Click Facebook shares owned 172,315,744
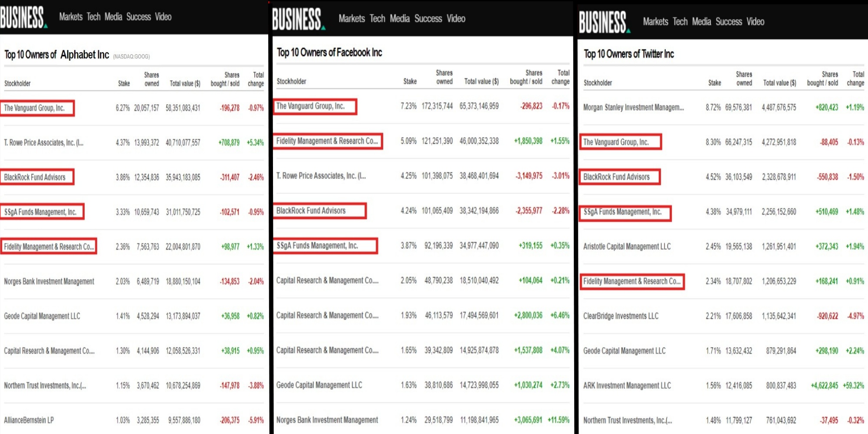 (x=437, y=106)
